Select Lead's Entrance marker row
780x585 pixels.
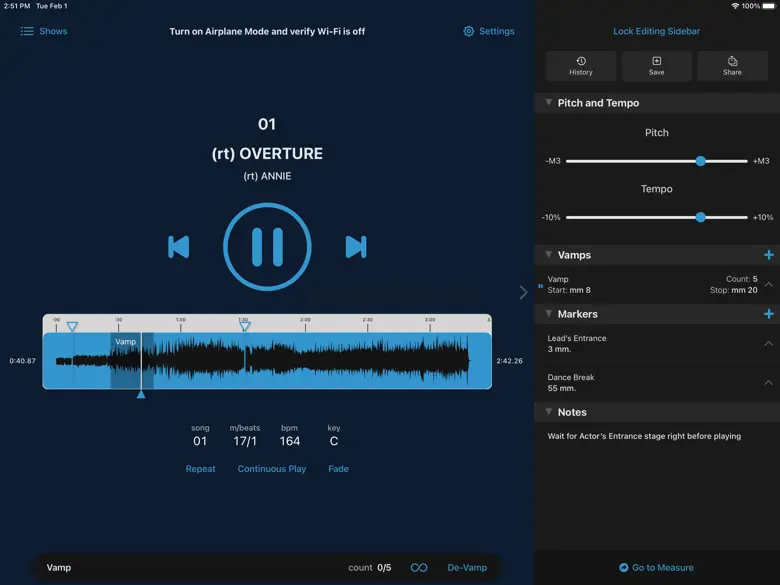[x=656, y=344]
